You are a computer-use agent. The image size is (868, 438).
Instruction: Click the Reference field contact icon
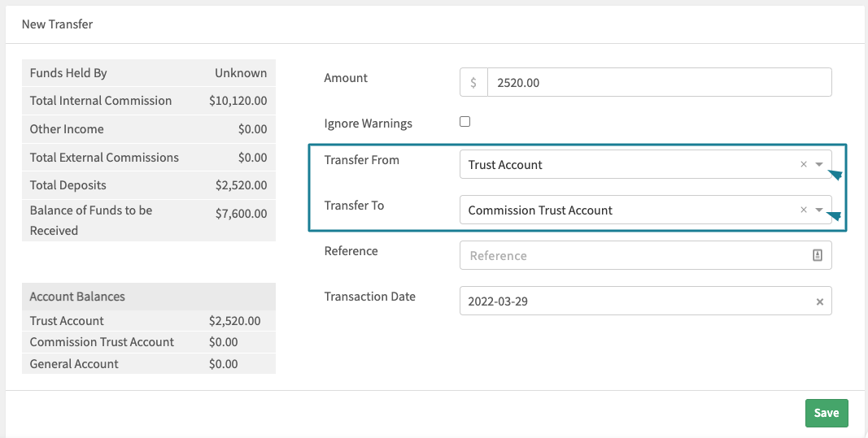817,255
